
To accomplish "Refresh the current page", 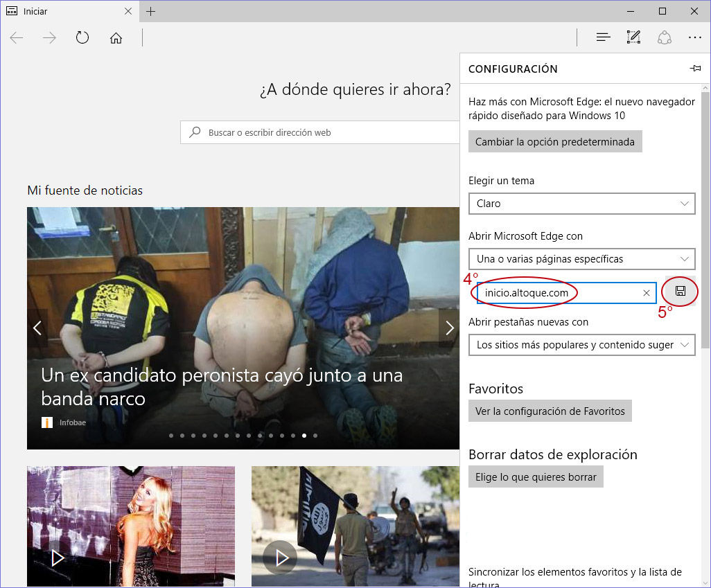I will point(82,37).
